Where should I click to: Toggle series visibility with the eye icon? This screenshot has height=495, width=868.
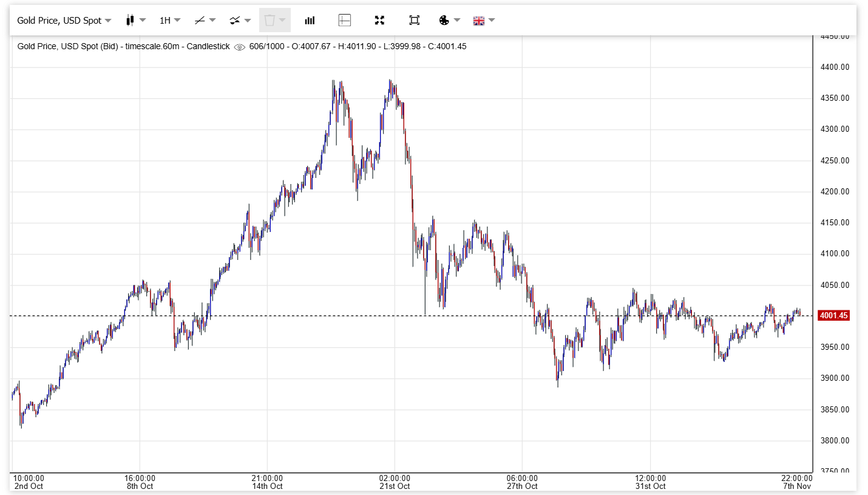coord(240,47)
